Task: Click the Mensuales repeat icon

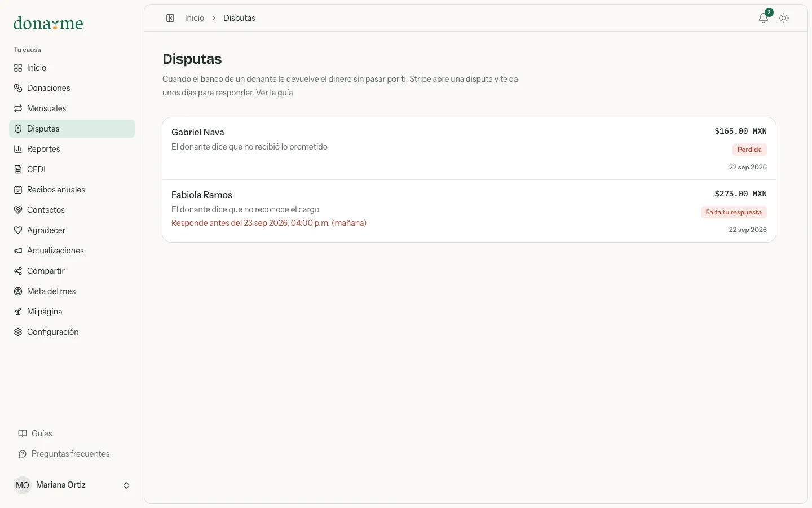Action: 18,108
